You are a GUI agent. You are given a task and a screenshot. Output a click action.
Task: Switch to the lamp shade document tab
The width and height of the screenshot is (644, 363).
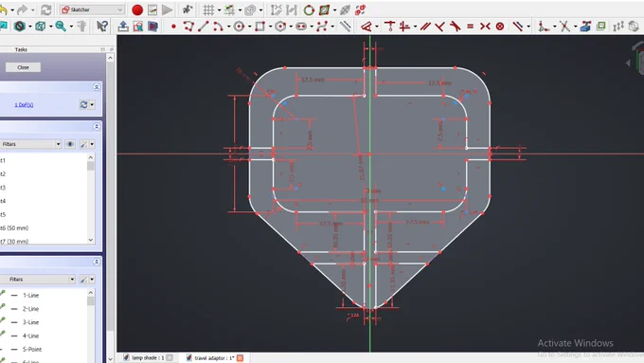(148, 357)
